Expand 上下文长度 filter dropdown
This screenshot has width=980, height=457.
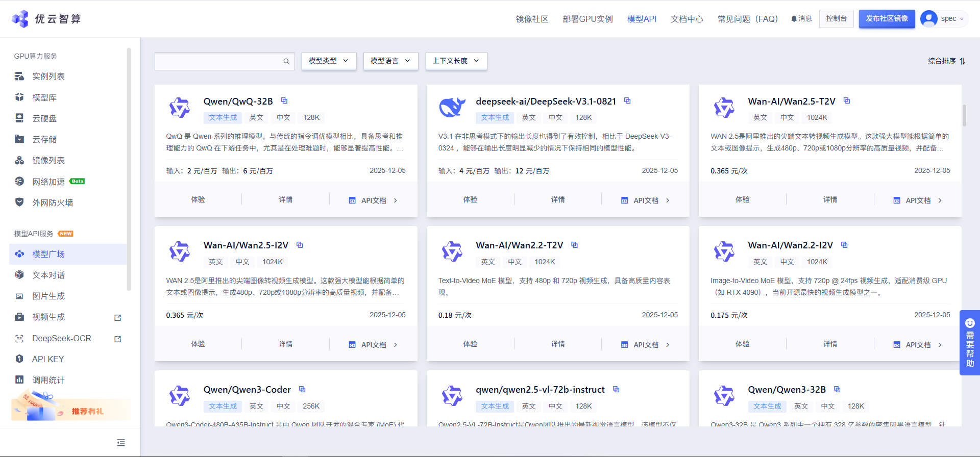tap(456, 61)
